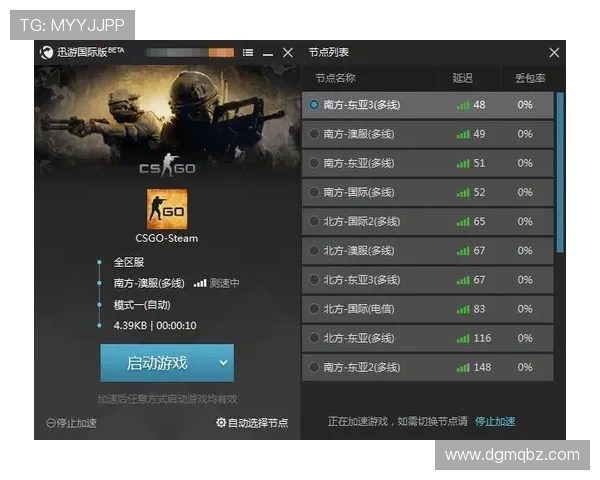Click the stop icon beside 停止加速

[51, 423]
